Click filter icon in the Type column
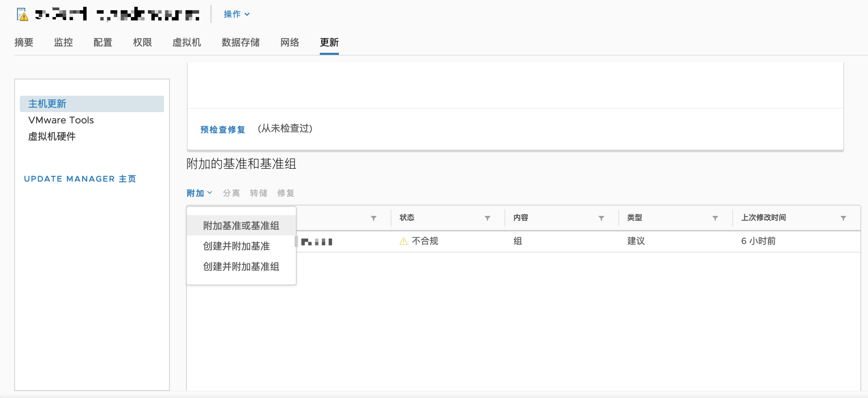The width and height of the screenshot is (868, 398). pyautogui.click(x=715, y=218)
